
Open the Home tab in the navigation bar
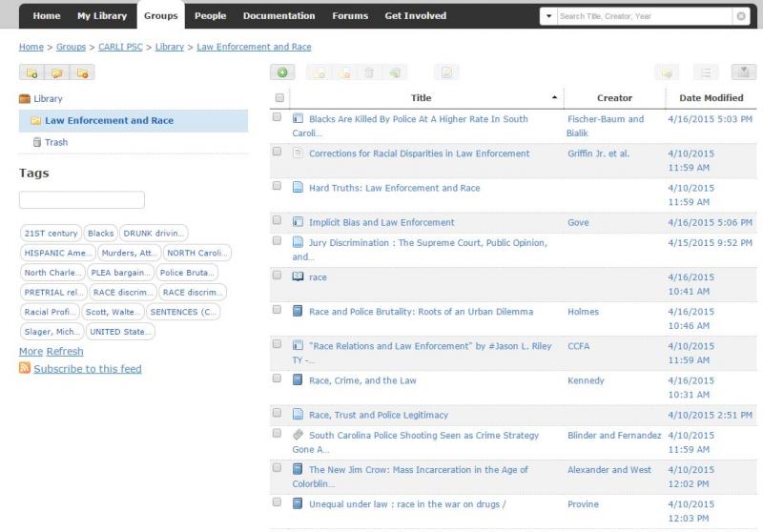point(47,15)
